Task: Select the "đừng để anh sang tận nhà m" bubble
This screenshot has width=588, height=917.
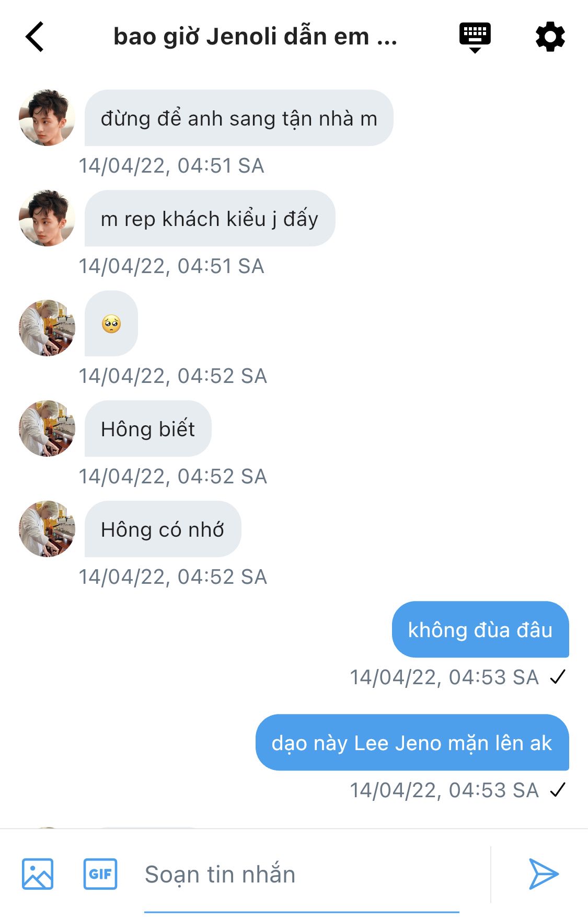Action: 239,118
